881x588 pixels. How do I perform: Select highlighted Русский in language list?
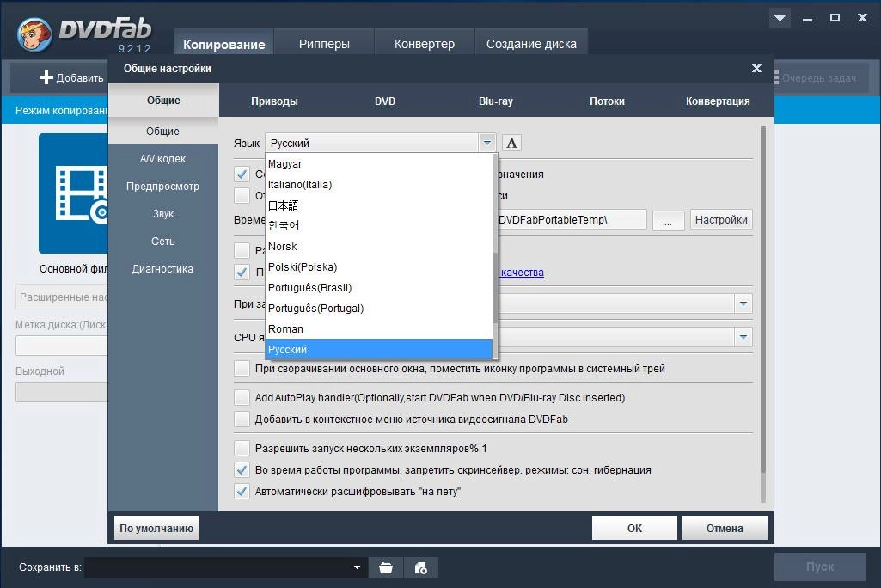pyautogui.click(x=379, y=349)
